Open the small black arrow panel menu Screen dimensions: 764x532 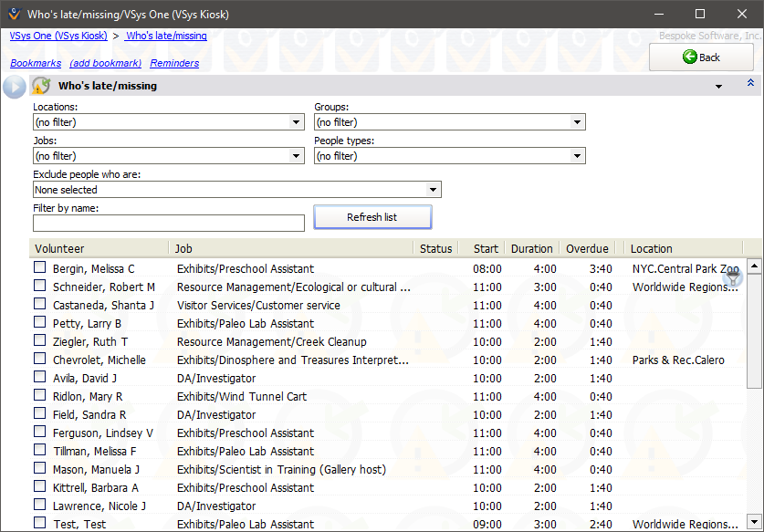(718, 87)
